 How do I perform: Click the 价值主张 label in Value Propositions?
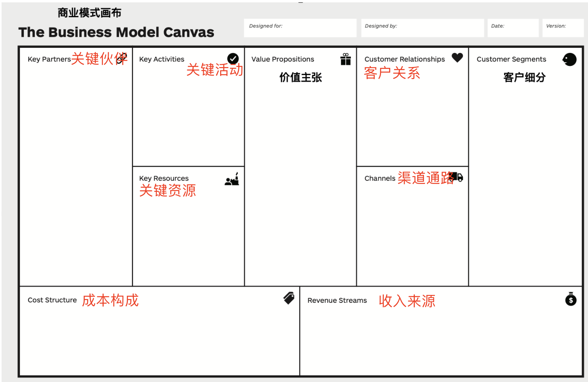tap(300, 77)
